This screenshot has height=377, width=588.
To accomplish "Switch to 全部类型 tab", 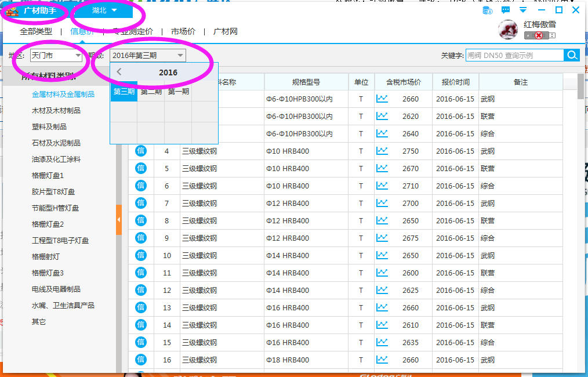I will (36, 31).
